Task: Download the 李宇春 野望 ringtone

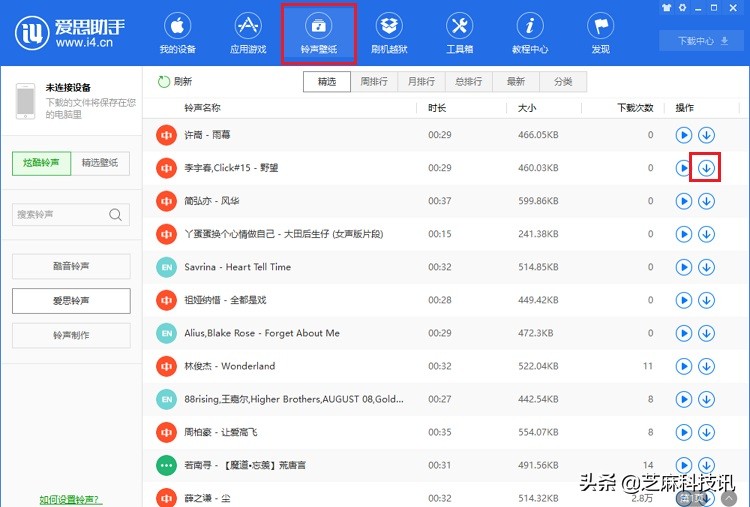Action: (x=706, y=168)
